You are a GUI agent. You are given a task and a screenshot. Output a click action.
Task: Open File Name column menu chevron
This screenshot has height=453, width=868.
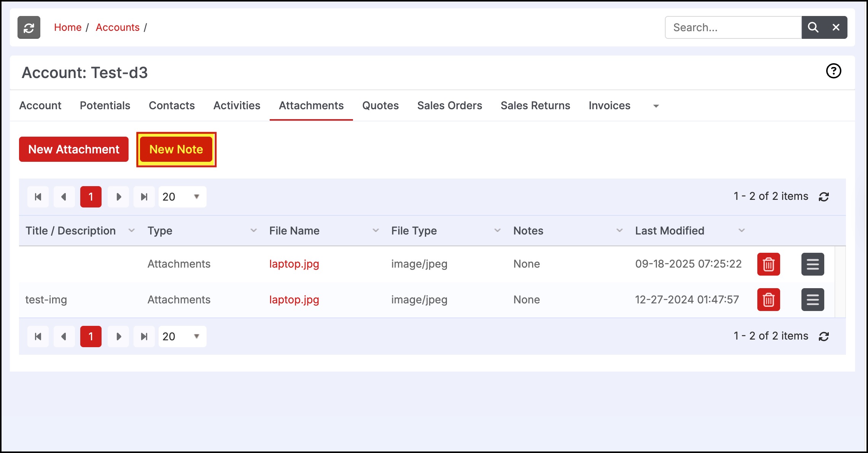[375, 231]
